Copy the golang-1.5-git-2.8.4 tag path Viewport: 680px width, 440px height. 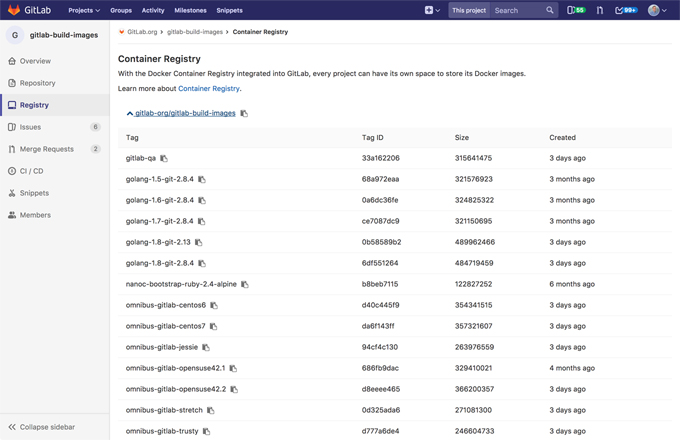[202, 180]
